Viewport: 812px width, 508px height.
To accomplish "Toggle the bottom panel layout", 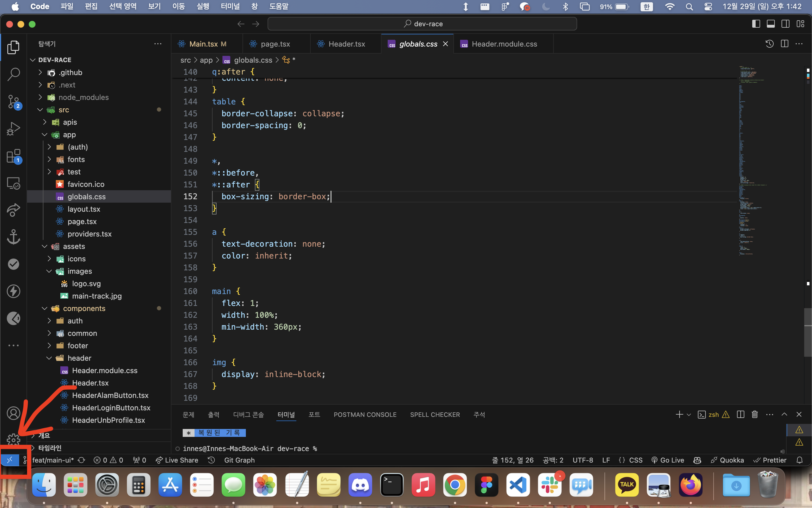I will click(771, 24).
